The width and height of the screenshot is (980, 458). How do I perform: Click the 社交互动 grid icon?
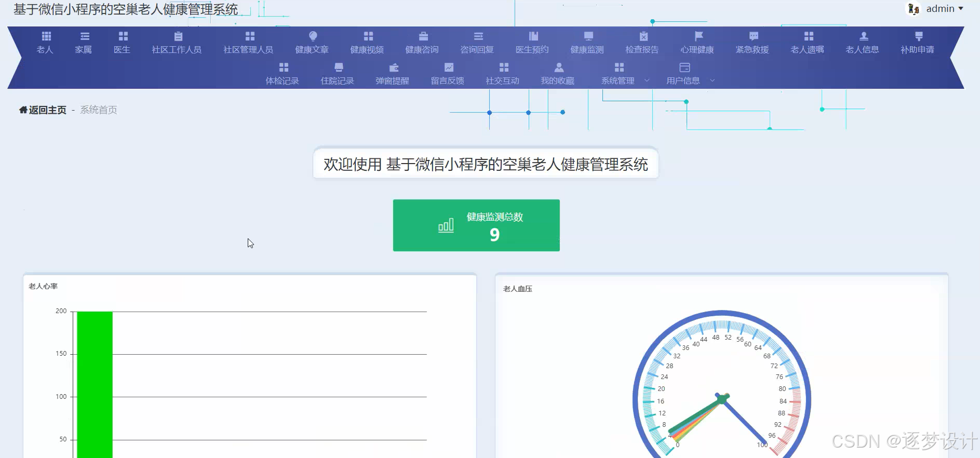click(x=504, y=67)
